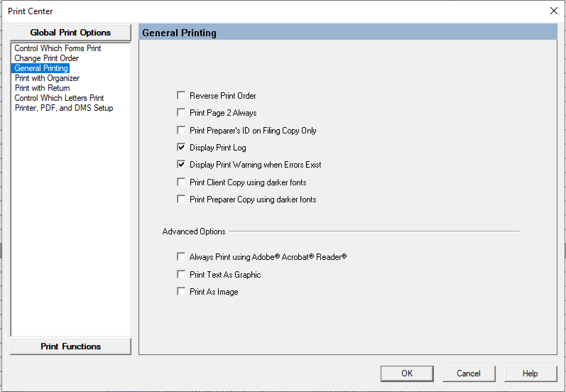Viewport: 566px width, 392px height.
Task: Disable Display Print Warning when Errors Exist
Action: [x=181, y=164]
